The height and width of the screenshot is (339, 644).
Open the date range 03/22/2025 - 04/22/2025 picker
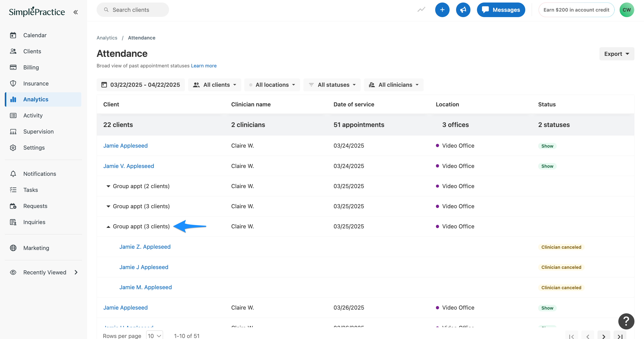pyautogui.click(x=141, y=85)
